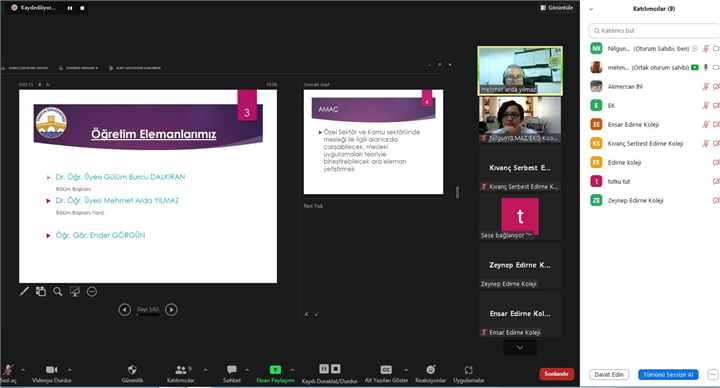Open video options arrow beside Videoyu Durdur
Screen dimensions: 720x388
(x=70, y=370)
